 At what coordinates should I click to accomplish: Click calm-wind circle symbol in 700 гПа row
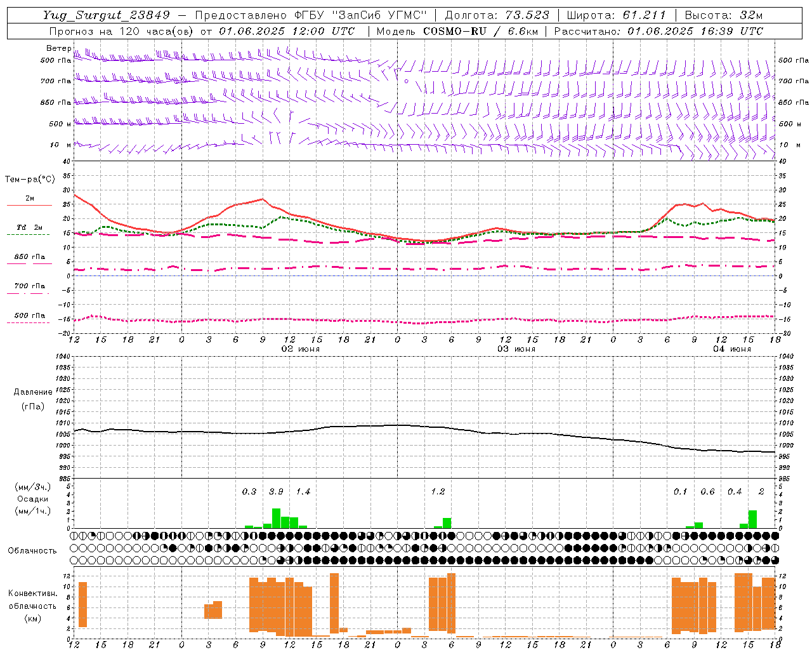[407, 81]
